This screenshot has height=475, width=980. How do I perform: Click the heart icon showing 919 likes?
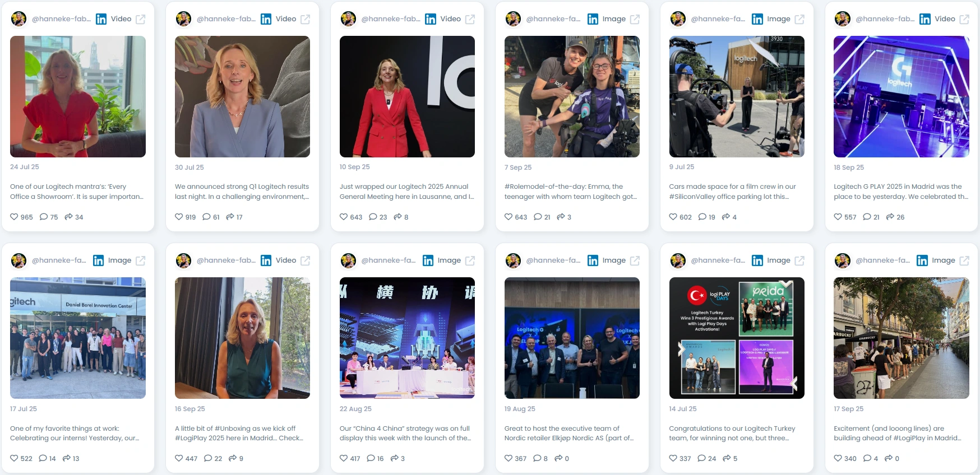(179, 217)
